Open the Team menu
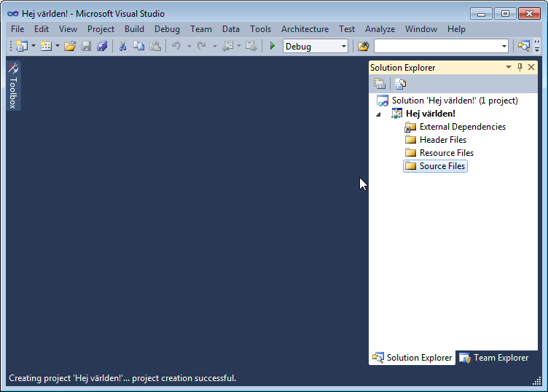548x392 pixels. click(201, 29)
